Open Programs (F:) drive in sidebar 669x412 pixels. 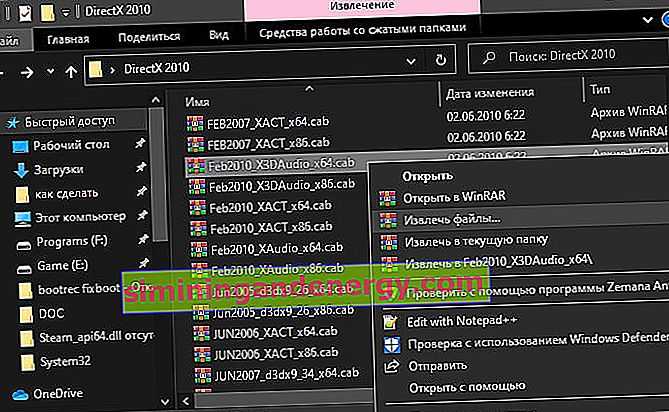tap(72, 241)
